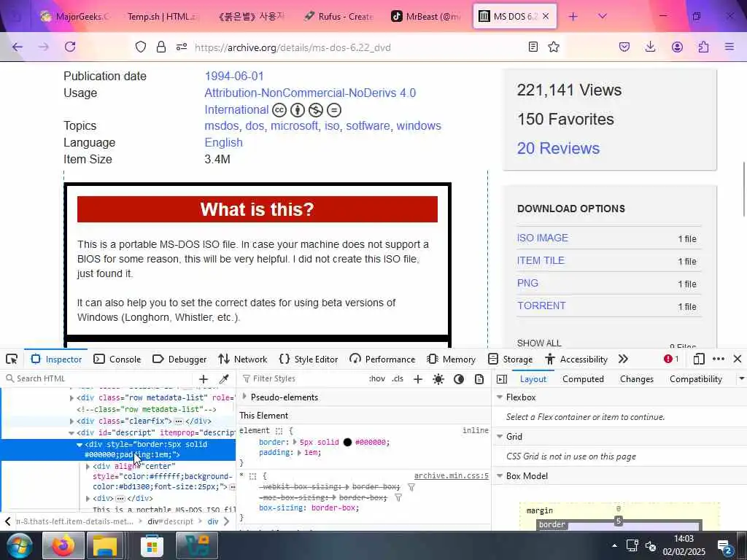
Task: Collapse the Flexbox section
Action: 500,397
